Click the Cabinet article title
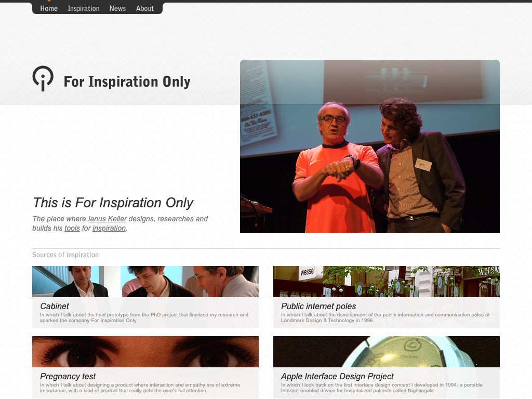This screenshot has width=532, height=399. [55, 306]
